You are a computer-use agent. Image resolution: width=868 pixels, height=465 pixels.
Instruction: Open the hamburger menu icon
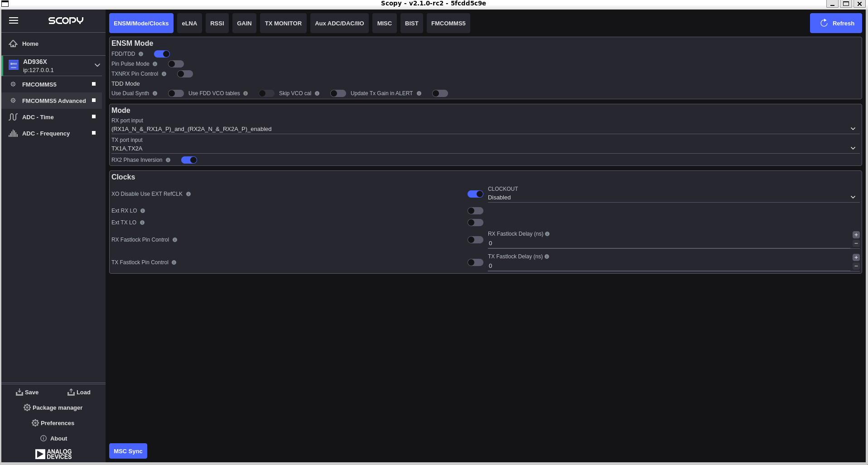point(14,20)
